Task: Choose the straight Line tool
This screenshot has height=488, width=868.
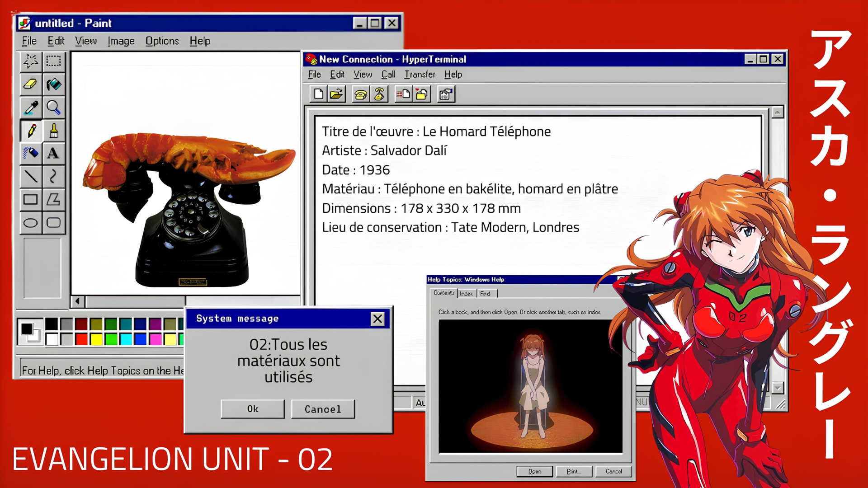Action: click(31, 176)
